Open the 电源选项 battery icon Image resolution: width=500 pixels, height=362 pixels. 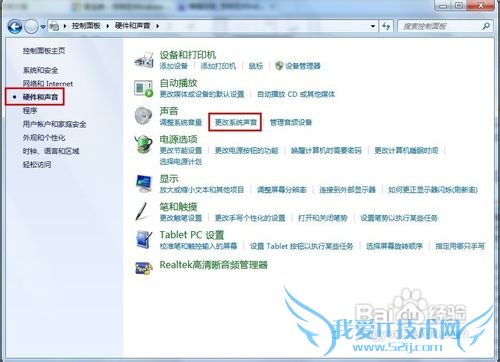[x=143, y=144]
